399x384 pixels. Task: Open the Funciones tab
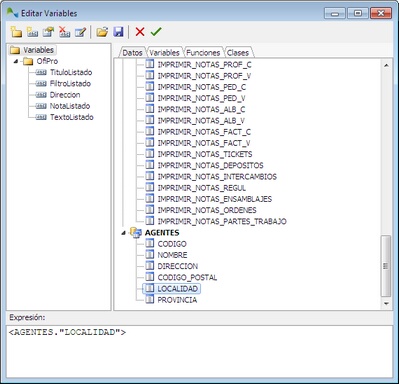tap(203, 53)
